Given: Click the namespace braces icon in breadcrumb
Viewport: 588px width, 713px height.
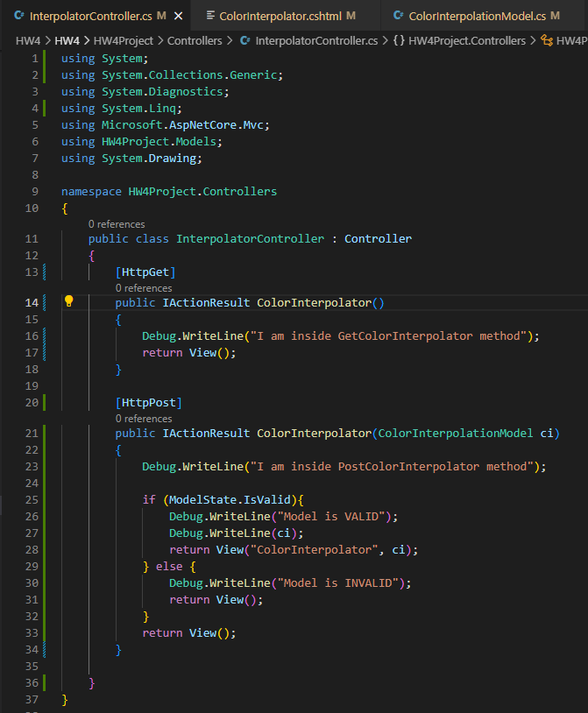Looking at the screenshot, I should (399, 40).
